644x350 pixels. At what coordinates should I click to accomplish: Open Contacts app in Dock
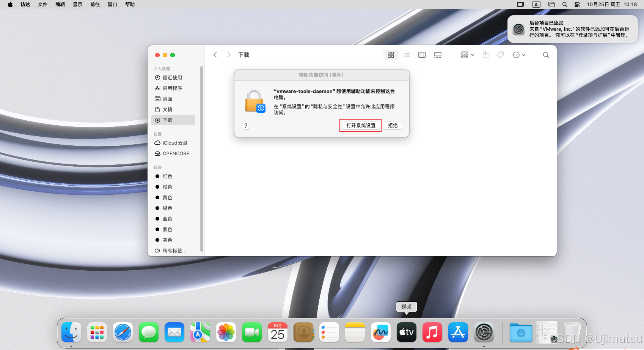[x=303, y=332]
